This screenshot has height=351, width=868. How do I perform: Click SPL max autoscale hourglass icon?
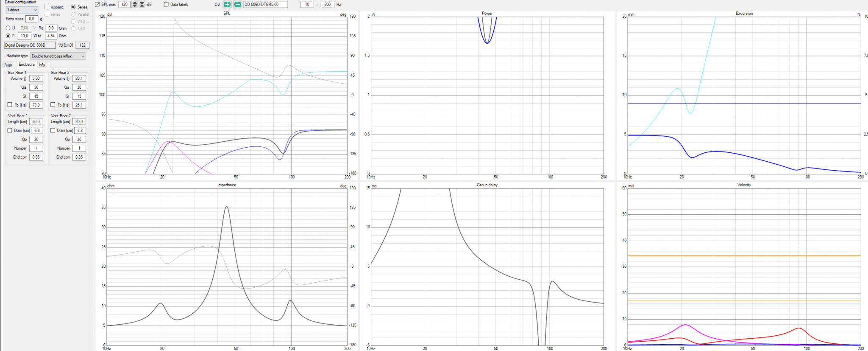click(142, 4)
